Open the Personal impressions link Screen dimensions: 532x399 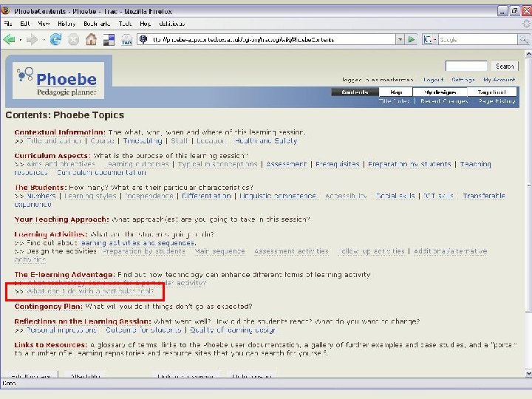(61, 330)
